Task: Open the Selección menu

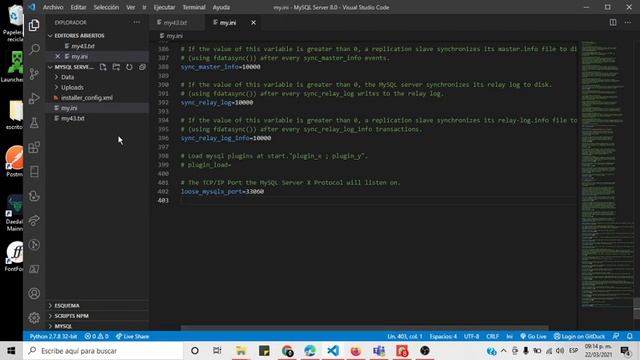Action: 106,7
